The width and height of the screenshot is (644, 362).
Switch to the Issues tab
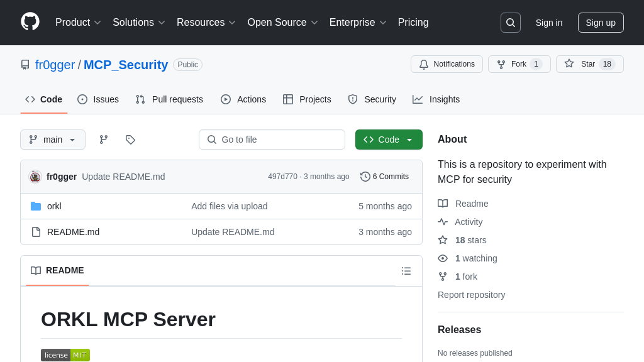[x=98, y=99]
